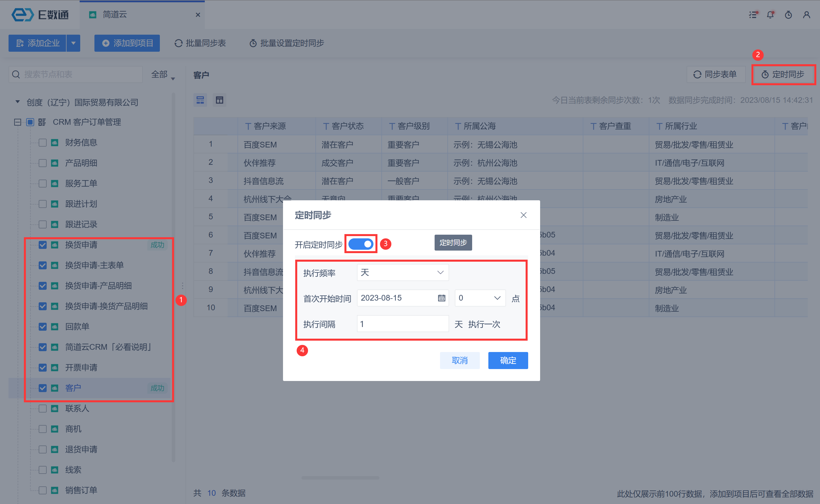Open the user profile icon

(x=806, y=15)
